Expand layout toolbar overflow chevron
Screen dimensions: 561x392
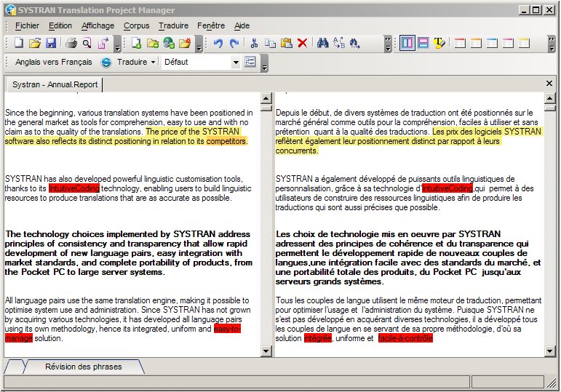[552, 44]
